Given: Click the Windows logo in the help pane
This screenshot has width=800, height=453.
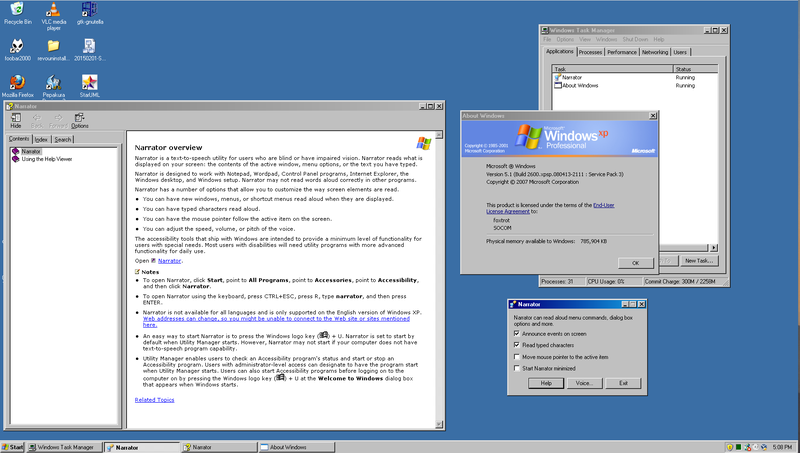Looking at the screenshot, I should [x=423, y=143].
